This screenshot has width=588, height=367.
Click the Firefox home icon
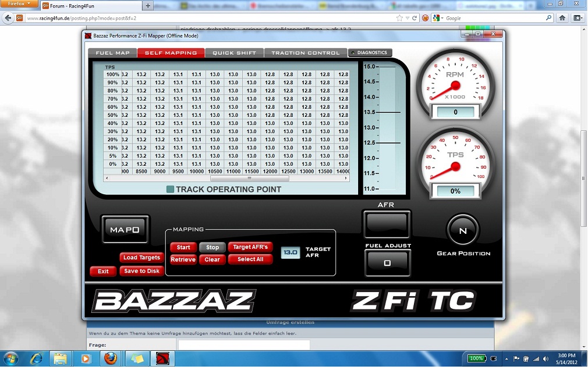coord(562,18)
